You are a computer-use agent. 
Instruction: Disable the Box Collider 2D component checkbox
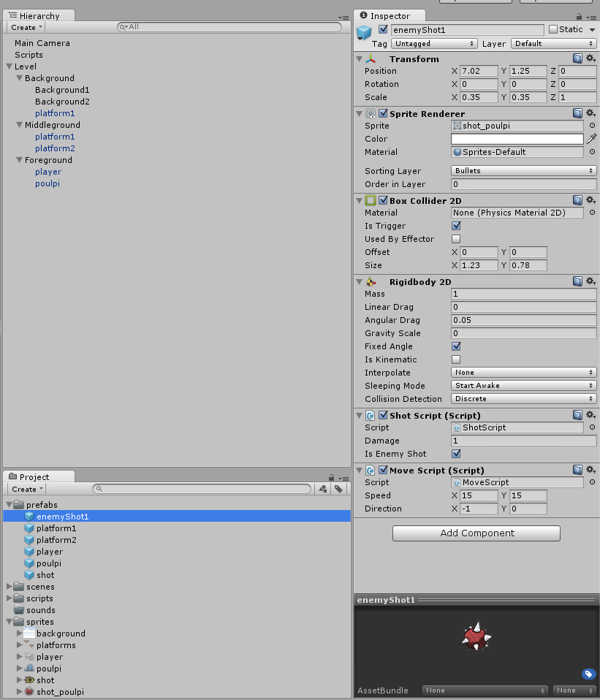(x=383, y=200)
